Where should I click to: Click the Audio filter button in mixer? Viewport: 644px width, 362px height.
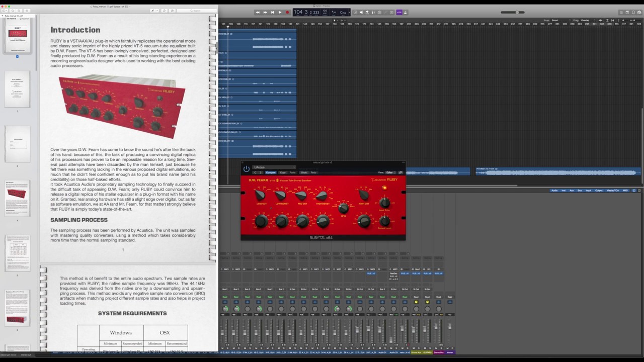pyautogui.click(x=554, y=191)
